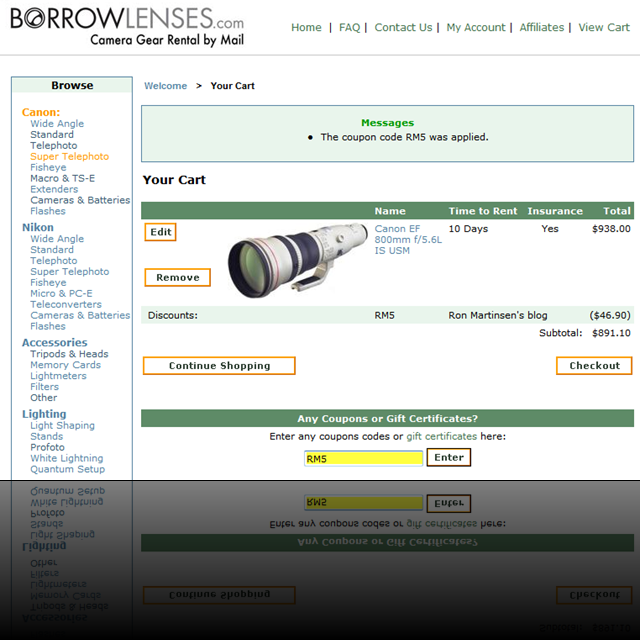This screenshot has height=640, width=640.
Task: Browse Profoto lighting
Action: pyautogui.click(x=47, y=447)
